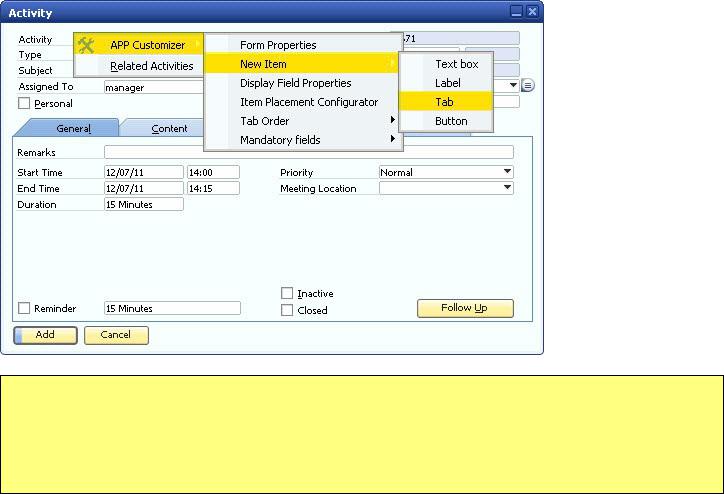Mark the activity as Closed
The height and width of the screenshot is (494, 724).
287,310
